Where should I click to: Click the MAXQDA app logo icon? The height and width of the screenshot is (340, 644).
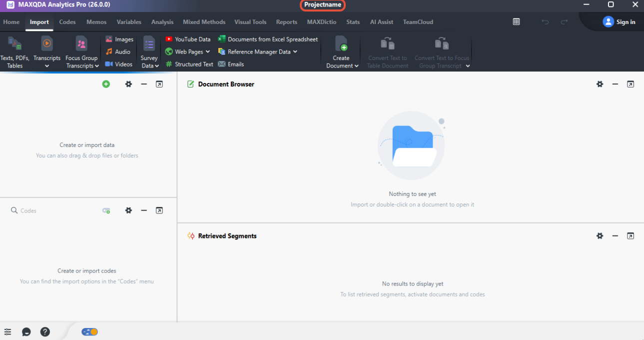tap(10, 4)
